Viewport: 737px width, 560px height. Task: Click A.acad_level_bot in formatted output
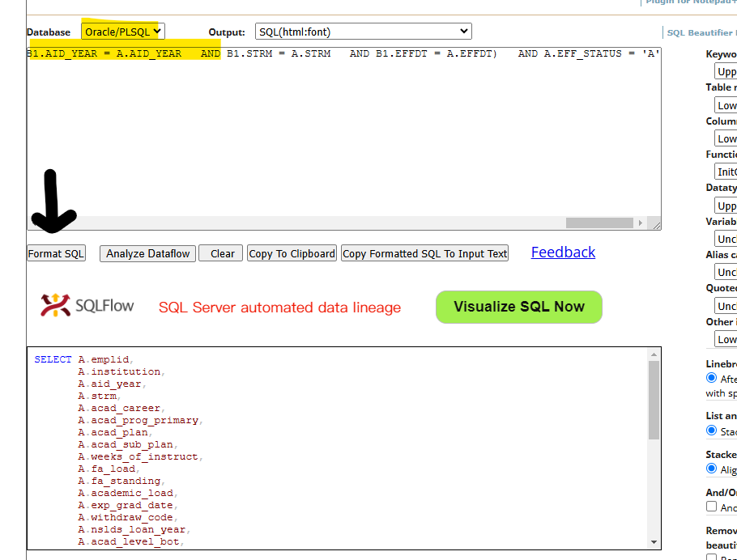point(129,542)
